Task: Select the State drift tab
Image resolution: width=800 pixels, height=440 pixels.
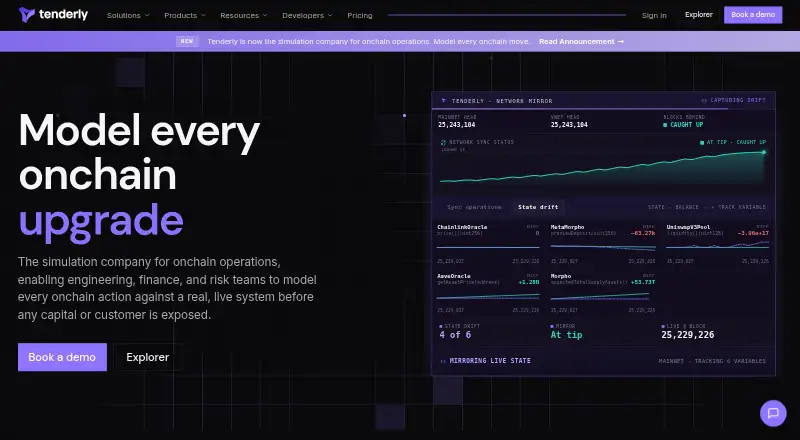Action: [538, 207]
